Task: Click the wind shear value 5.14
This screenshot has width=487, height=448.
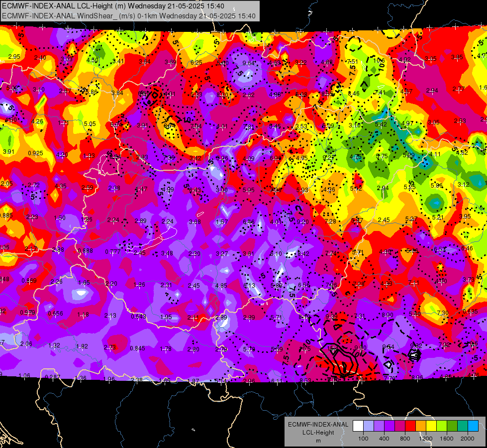Action: (x=220, y=381)
